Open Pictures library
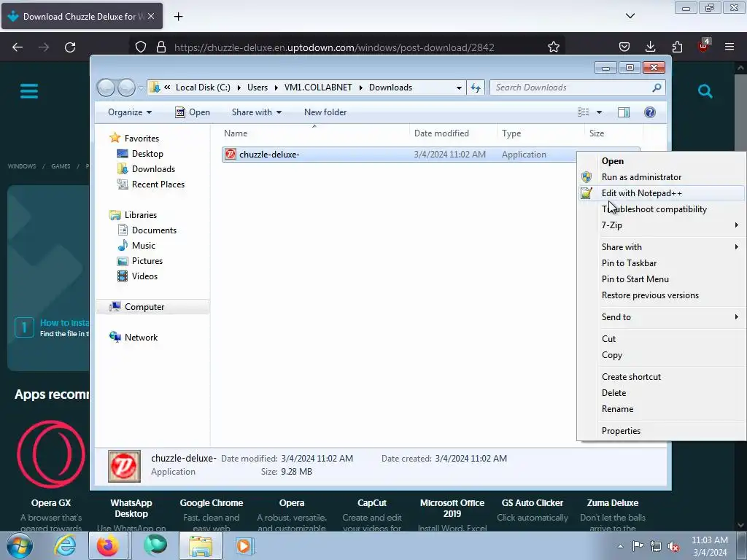This screenshot has height=560, width=747. tap(147, 261)
